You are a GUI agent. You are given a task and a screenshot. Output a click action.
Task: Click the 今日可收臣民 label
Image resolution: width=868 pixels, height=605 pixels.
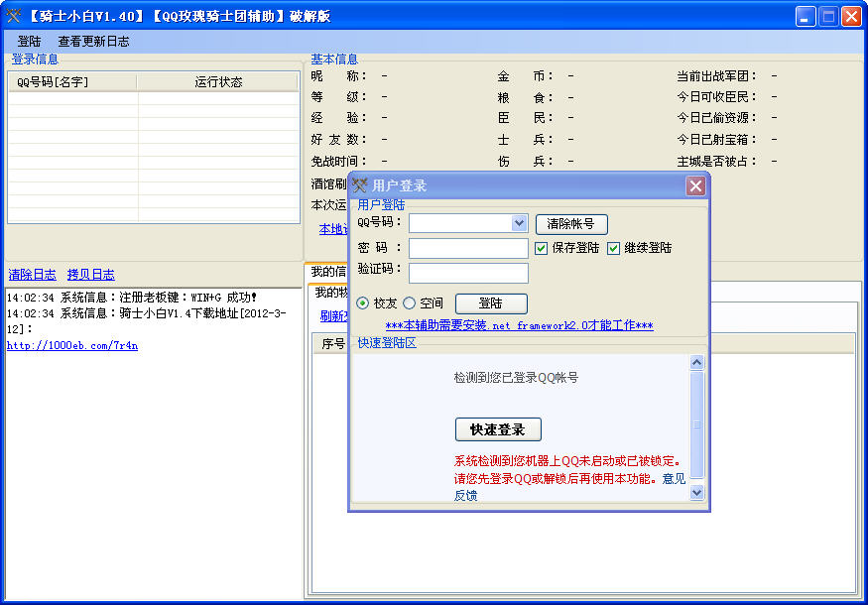pos(716,97)
